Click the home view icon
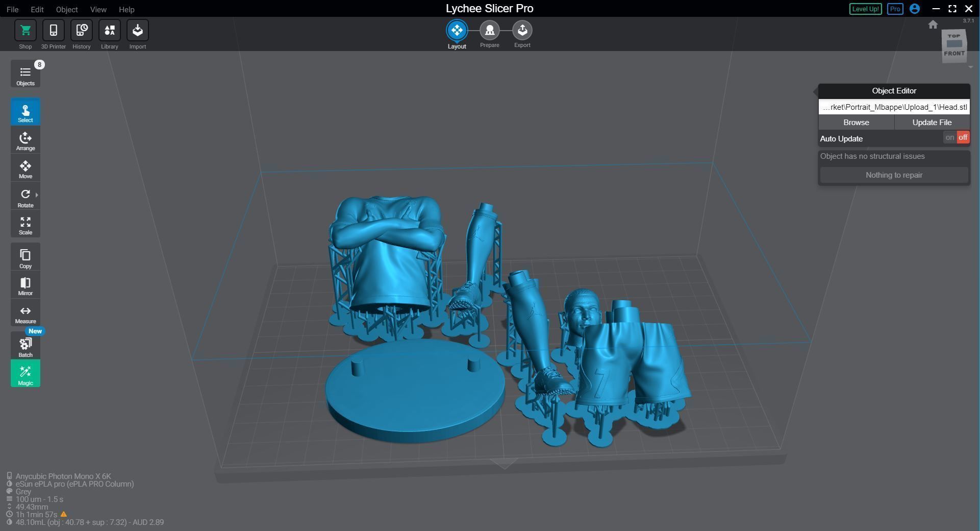Screen dimensions: 980x531 coord(933,25)
